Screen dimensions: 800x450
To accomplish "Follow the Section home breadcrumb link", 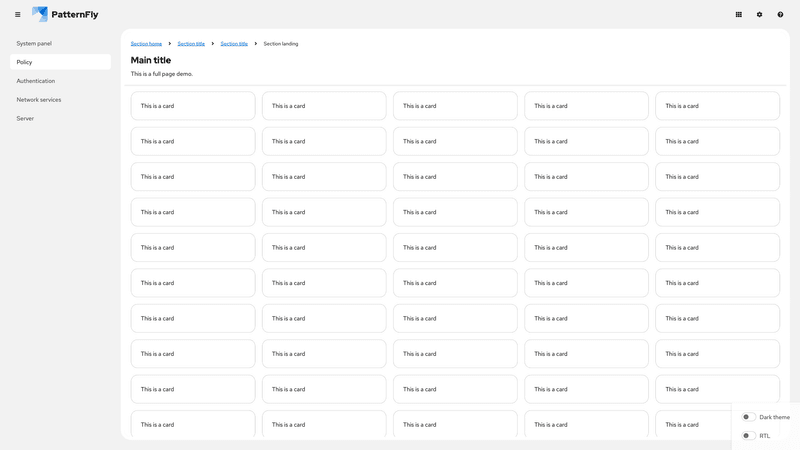I will point(146,44).
